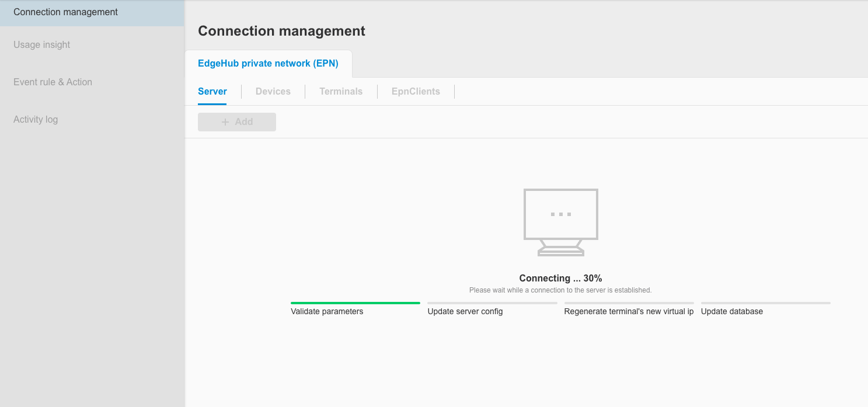
Task: Click the Update server config step label
Action: pyautogui.click(x=464, y=311)
